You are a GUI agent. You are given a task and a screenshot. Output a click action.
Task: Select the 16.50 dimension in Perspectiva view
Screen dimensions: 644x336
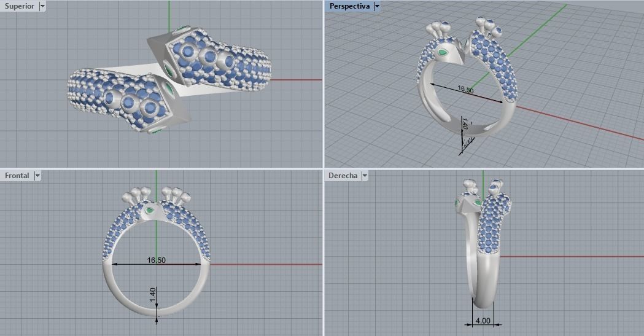point(466,90)
